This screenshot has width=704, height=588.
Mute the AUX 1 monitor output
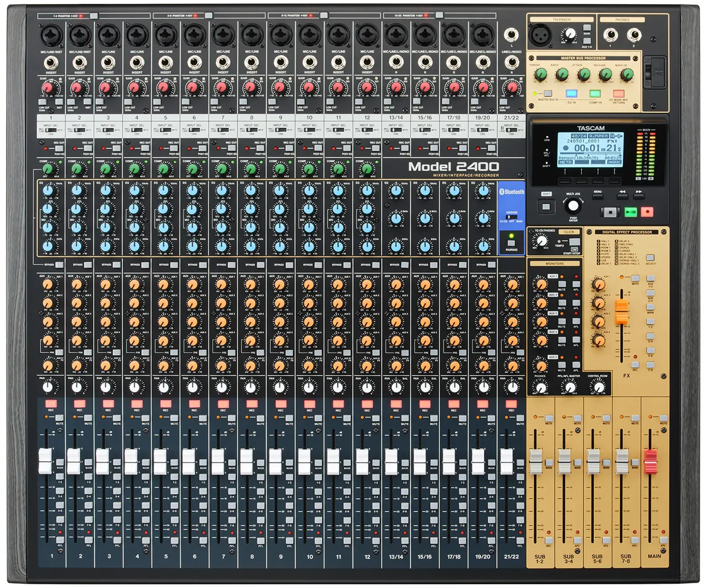click(562, 284)
